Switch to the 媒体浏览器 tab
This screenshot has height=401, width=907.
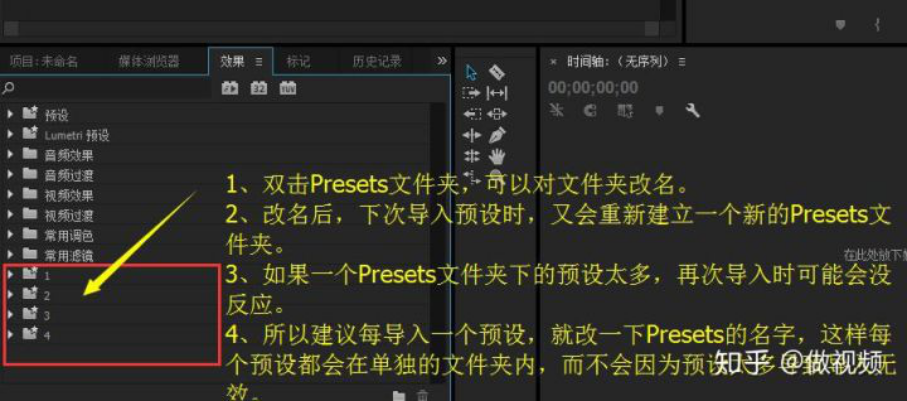[149, 61]
